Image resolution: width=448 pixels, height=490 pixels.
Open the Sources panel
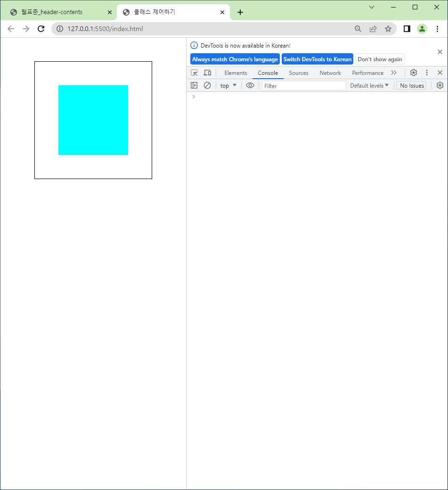pyautogui.click(x=299, y=73)
